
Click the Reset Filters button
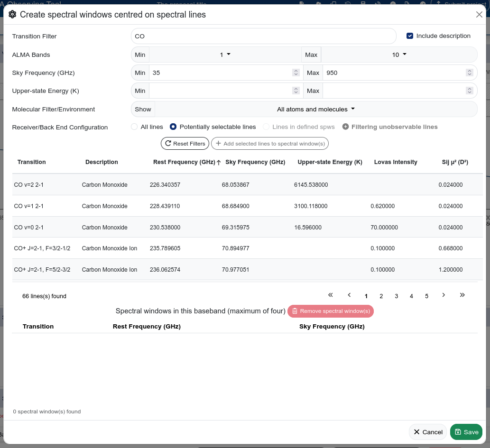pos(185,144)
